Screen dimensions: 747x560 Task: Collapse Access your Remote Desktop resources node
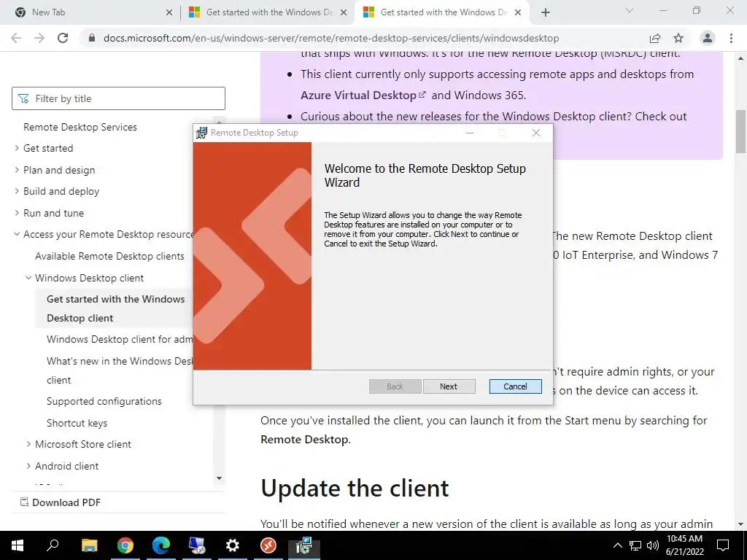click(17, 234)
